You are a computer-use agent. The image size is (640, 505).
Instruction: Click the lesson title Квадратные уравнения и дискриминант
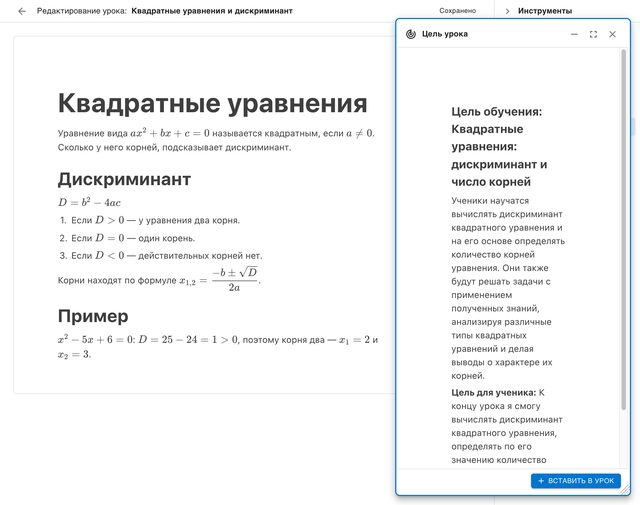211,11
